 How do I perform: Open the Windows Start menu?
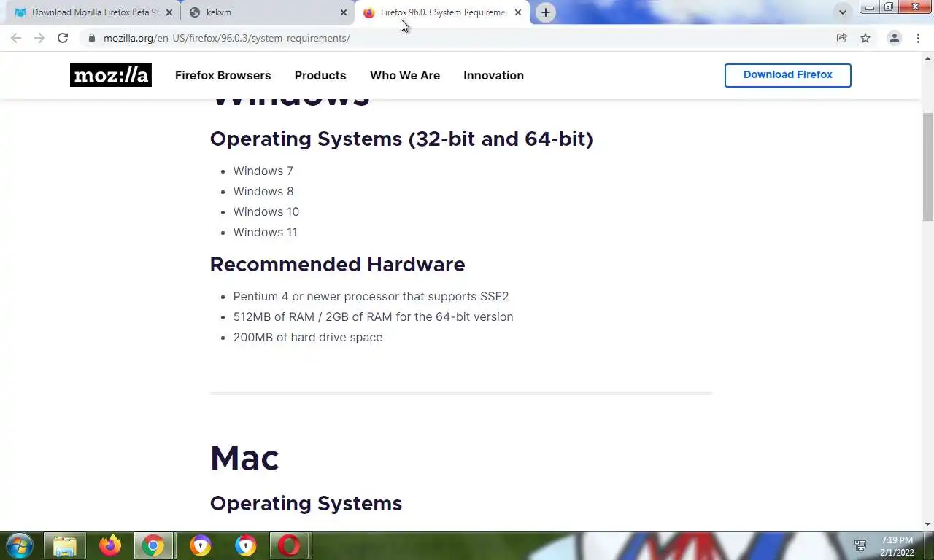point(19,545)
